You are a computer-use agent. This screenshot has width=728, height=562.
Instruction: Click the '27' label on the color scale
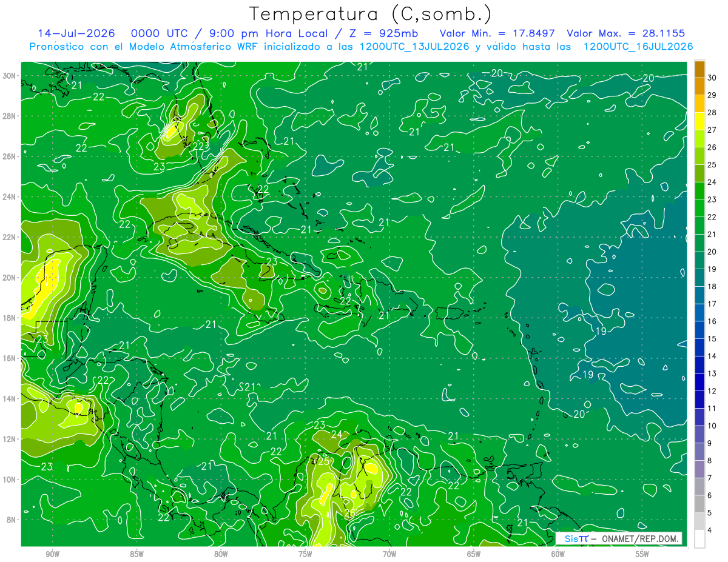(x=712, y=130)
